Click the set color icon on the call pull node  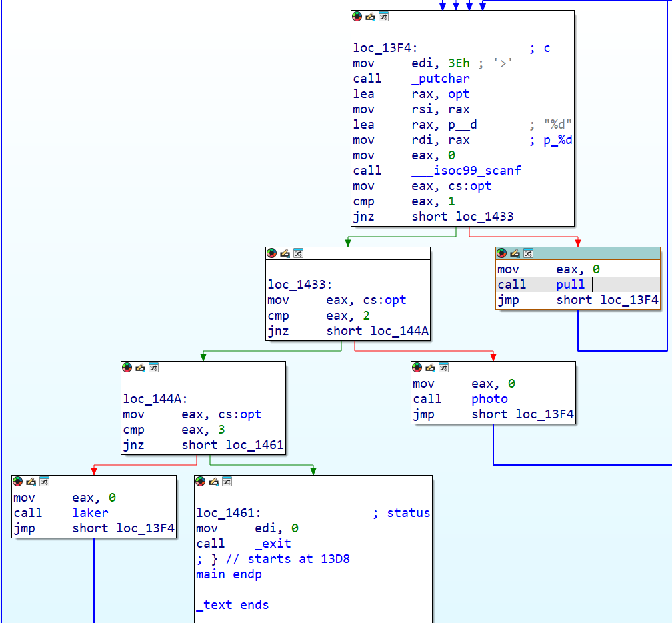coord(502,253)
